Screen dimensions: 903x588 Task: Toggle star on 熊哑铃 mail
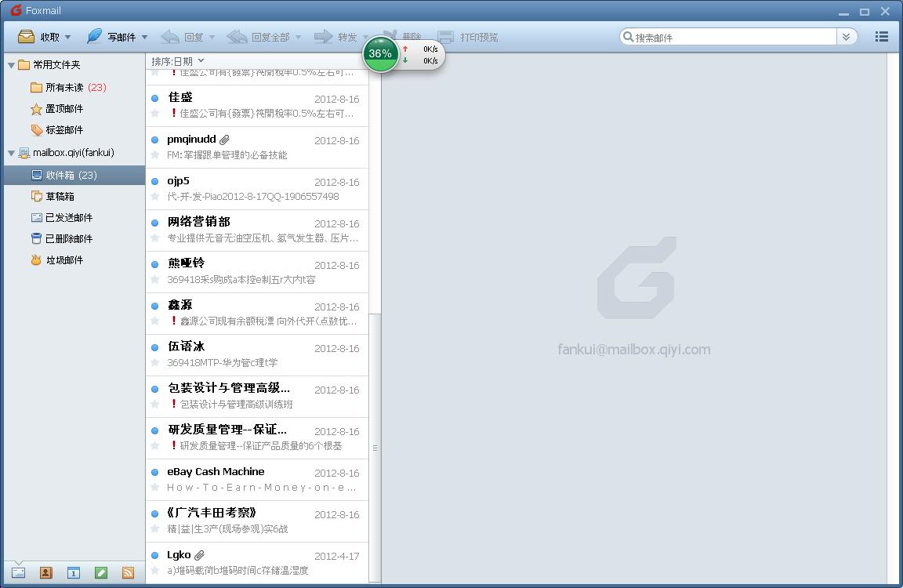pyautogui.click(x=155, y=279)
